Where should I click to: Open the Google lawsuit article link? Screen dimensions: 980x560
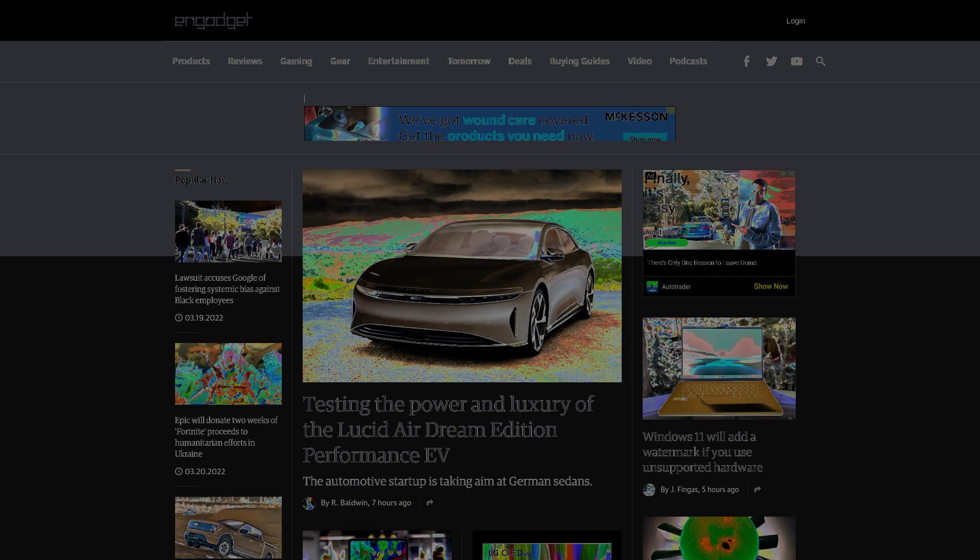pos(227,289)
